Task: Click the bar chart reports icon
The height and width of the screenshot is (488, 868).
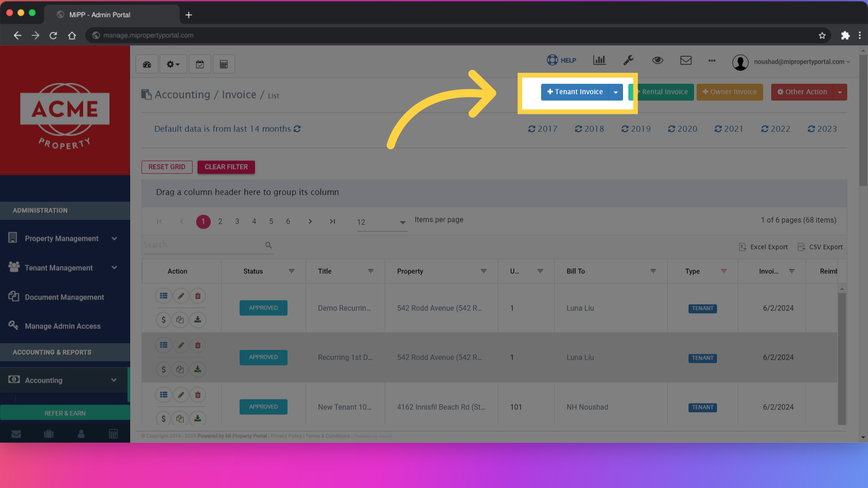Action: tap(599, 60)
